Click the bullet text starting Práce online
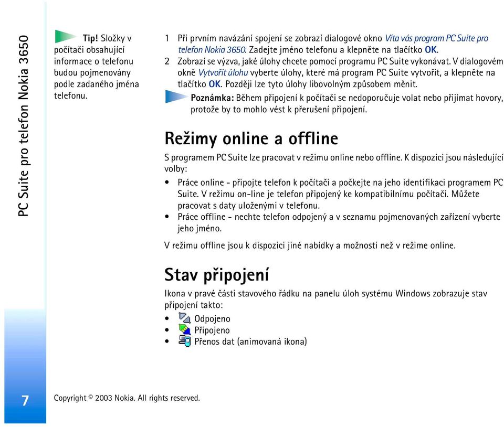 click(x=340, y=194)
